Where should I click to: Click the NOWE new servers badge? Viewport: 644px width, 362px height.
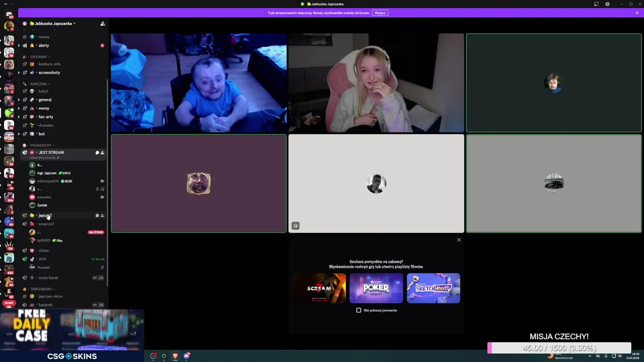point(9,303)
